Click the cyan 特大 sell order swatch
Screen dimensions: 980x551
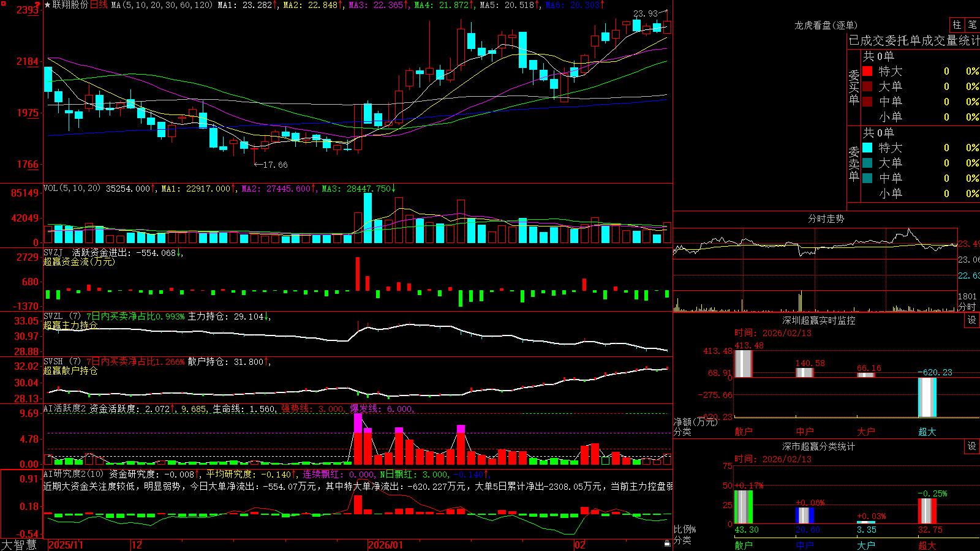(867, 148)
